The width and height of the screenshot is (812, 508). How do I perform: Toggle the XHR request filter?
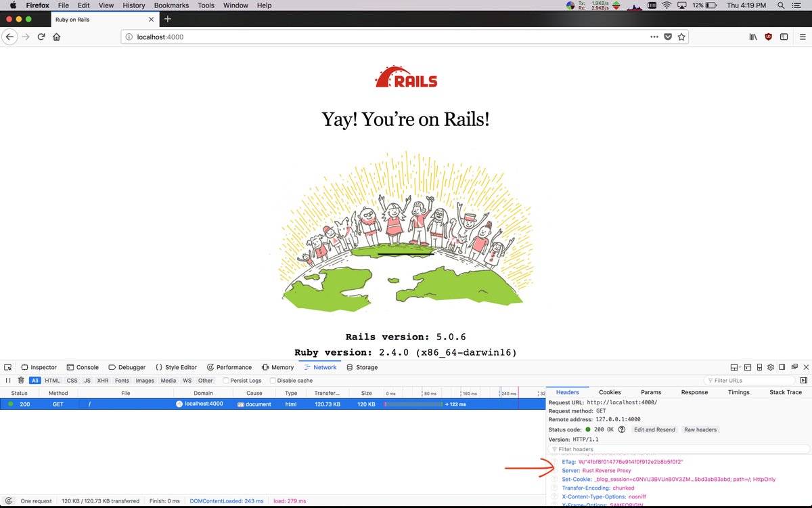[x=103, y=381]
